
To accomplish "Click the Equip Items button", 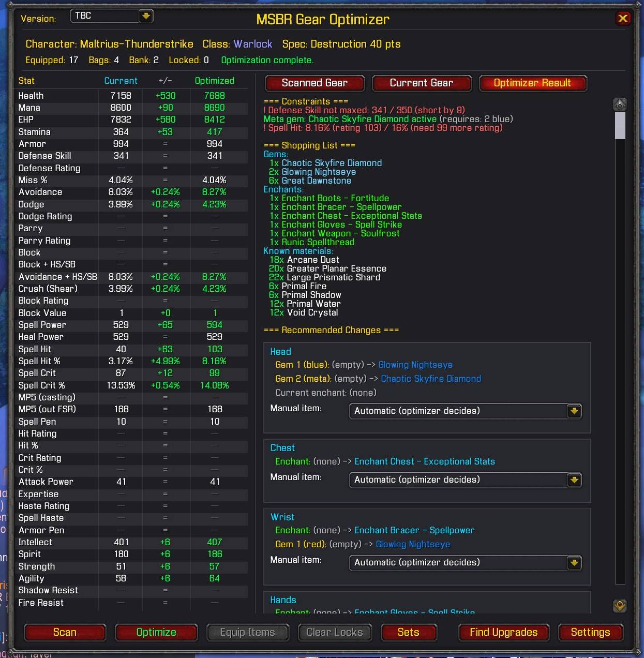I will (247, 632).
